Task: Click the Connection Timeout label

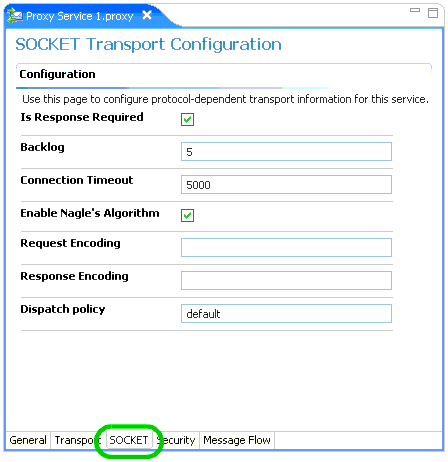Action: (x=77, y=180)
